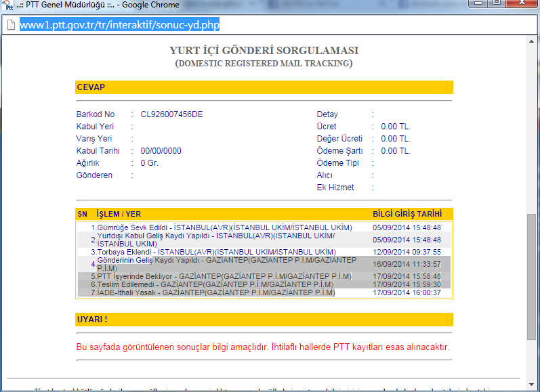Click the vertical scrollbar thumb
Screen dimensions: 540x392
point(531,277)
